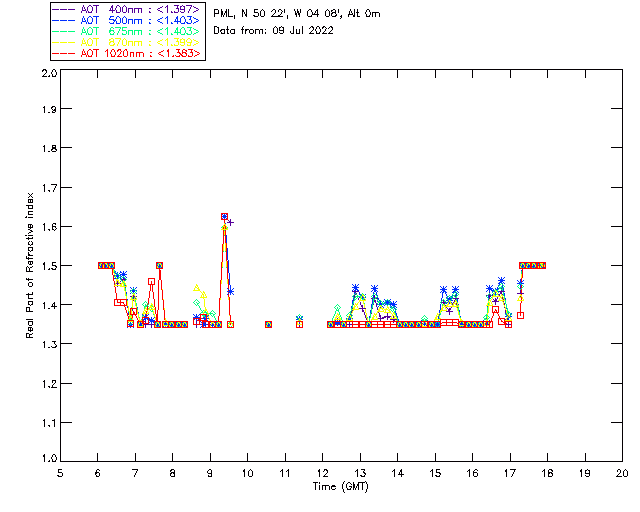
Task: Click the 1.5 y-axis tick label
Action: 49,266
